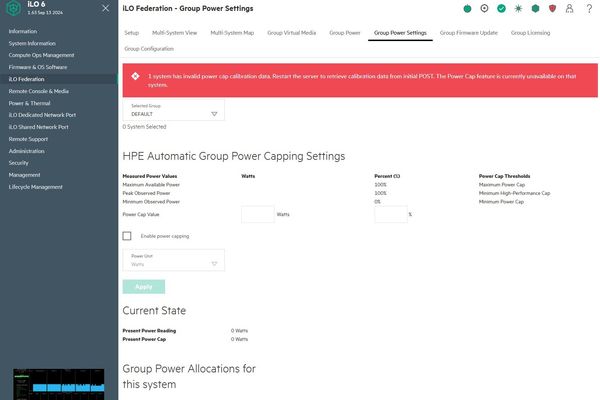Select iLO Federation in the sidebar
Viewport: 600px width, 400px height.
tap(26, 79)
